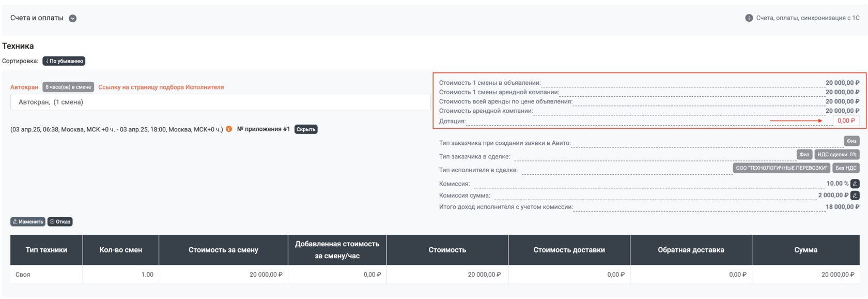This screenshot has width=868, height=299.
Task: Click the Без НДС badge
Action: click(846, 168)
